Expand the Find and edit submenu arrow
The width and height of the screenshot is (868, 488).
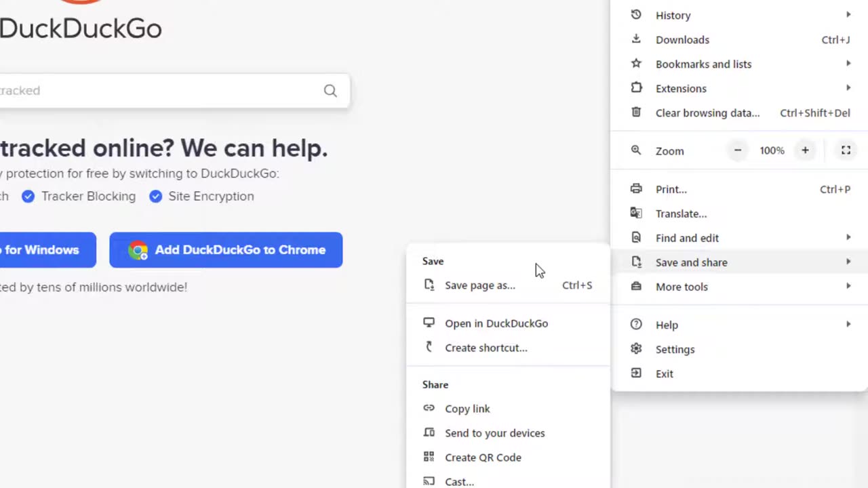tap(848, 238)
